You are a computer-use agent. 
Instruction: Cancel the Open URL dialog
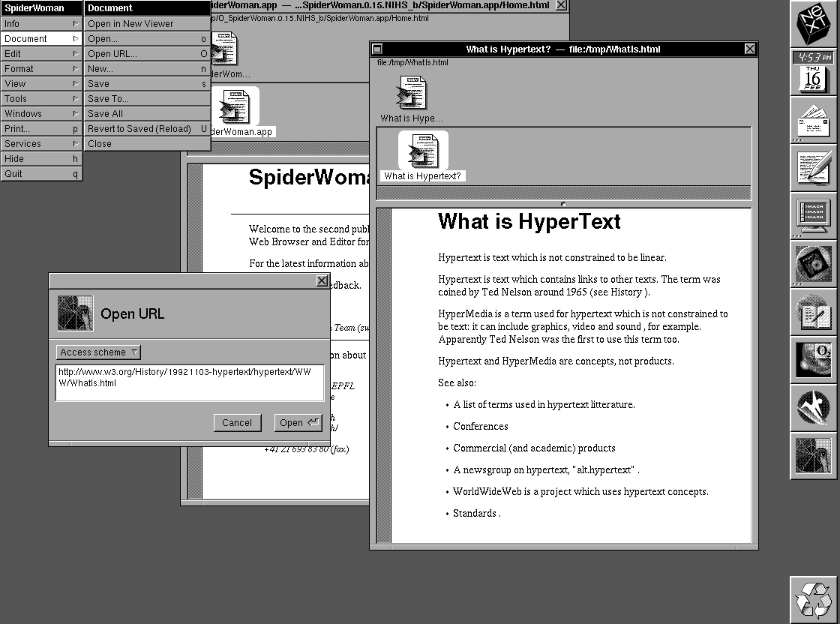tap(237, 423)
